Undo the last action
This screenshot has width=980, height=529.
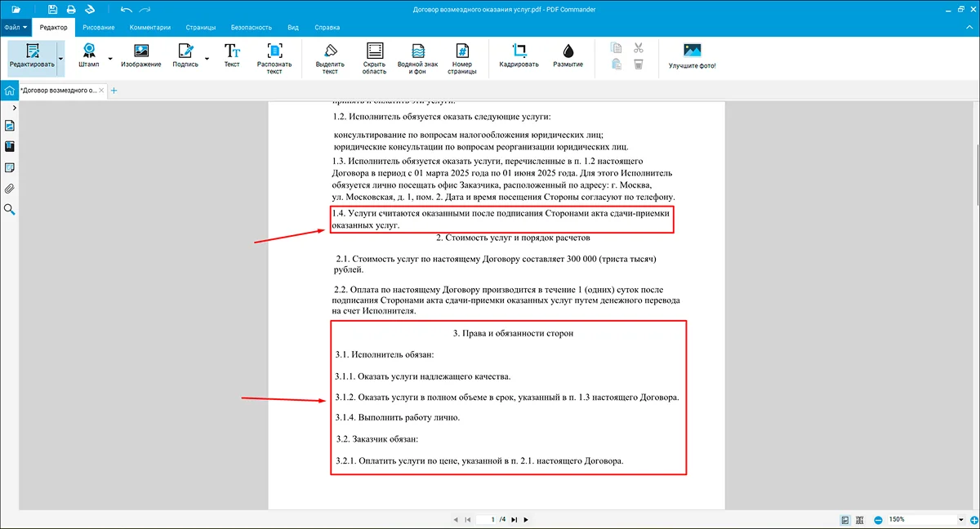tap(126, 9)
